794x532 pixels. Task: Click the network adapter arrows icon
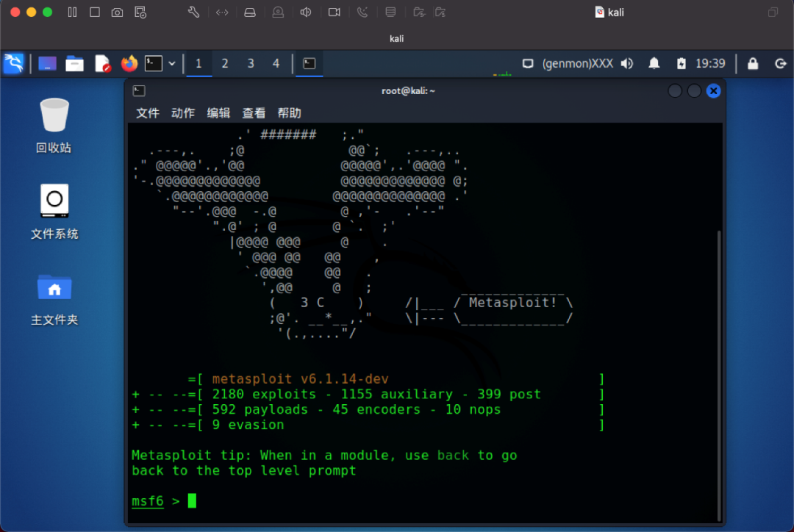pos(222,12)
